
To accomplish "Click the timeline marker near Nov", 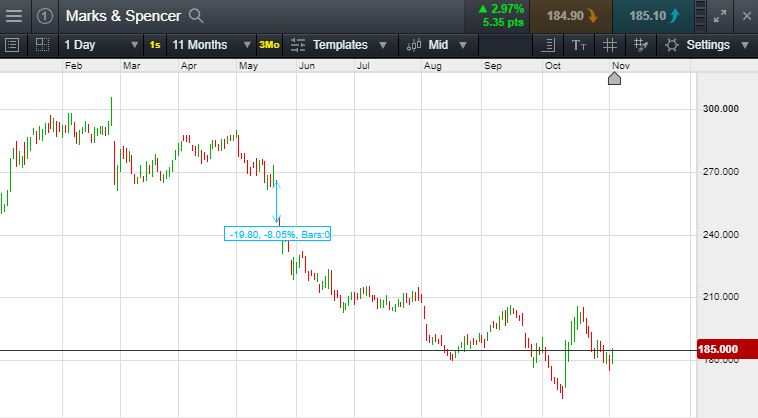I will (615, 78).
